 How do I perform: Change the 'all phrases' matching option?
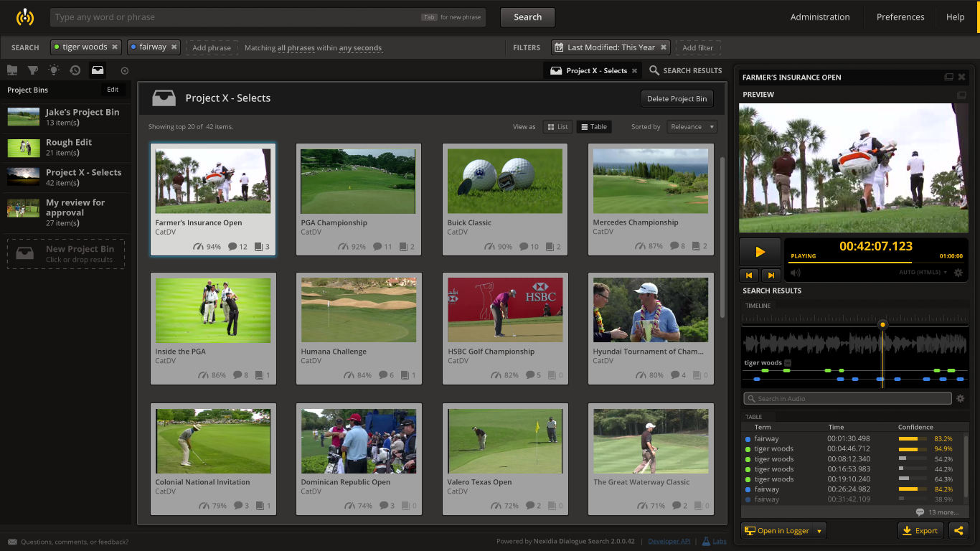(x=296, y=48)
